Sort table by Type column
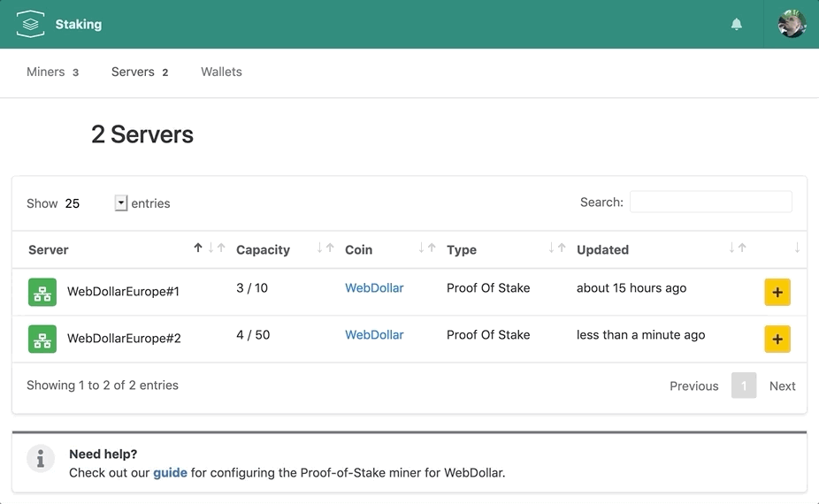Image resolution: width=819 pixels, height=504 pixels. coord(461,249)
